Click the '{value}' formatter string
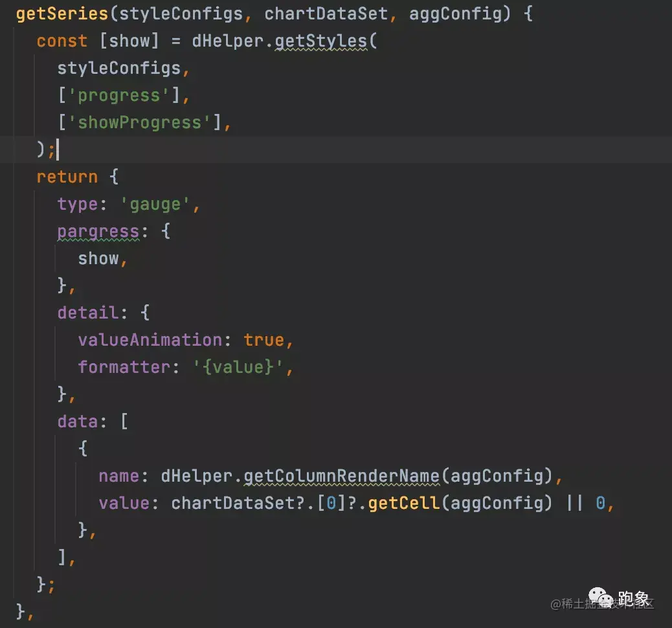This screenshot has width=672, height=628. pos(238,367)
